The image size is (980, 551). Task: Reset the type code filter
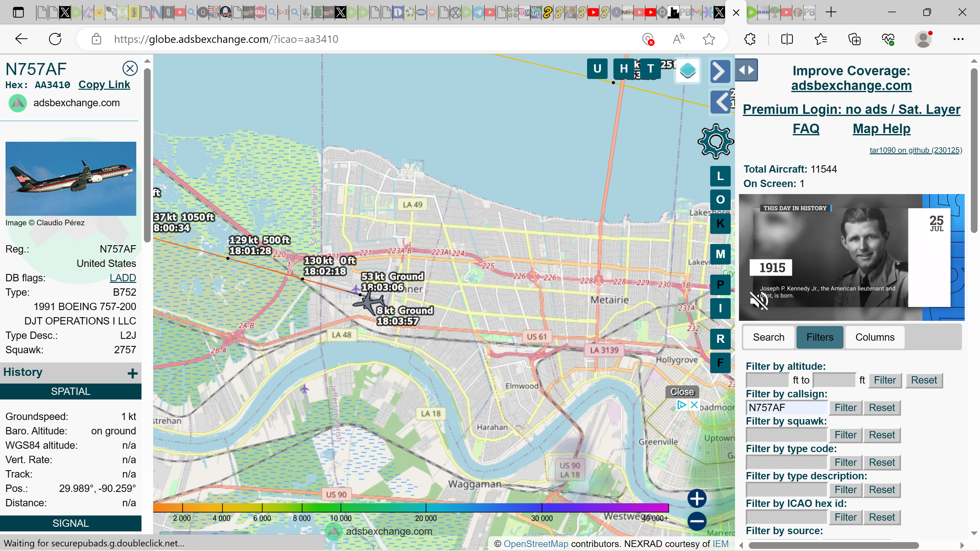882,463
